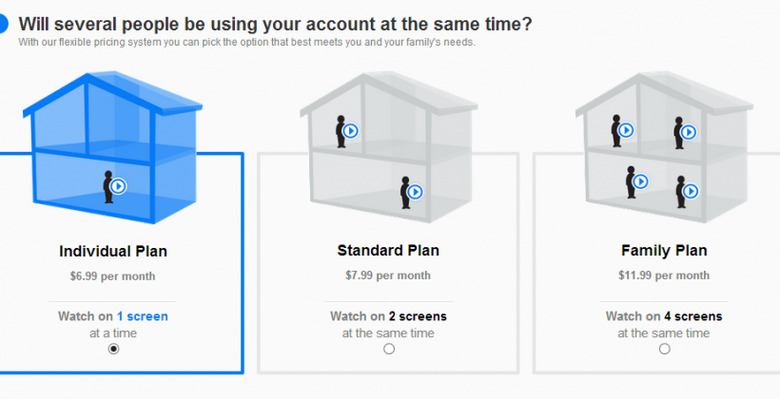780x399 pixels.
Task: Click top-left play icon in Family house
Action: click(626, 130)
